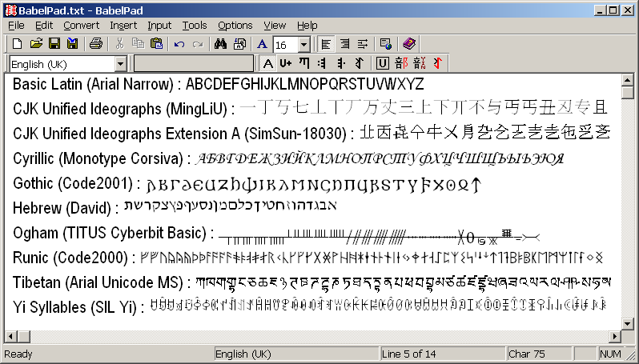The height and width of the screenshot is (364, 639).
Task: Open the Options menu
Action: [235, 26]
